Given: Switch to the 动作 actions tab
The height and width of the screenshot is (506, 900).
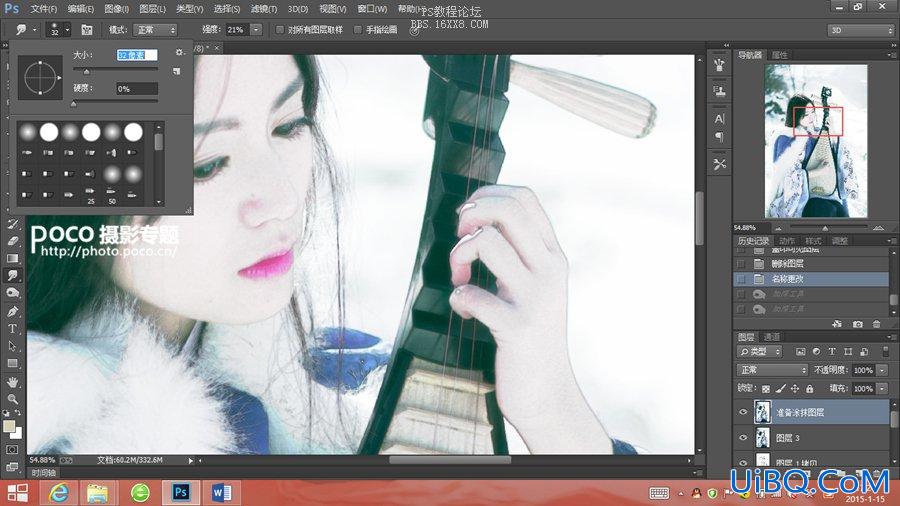Looking at the screenshot, I should [x=786, y=241].
